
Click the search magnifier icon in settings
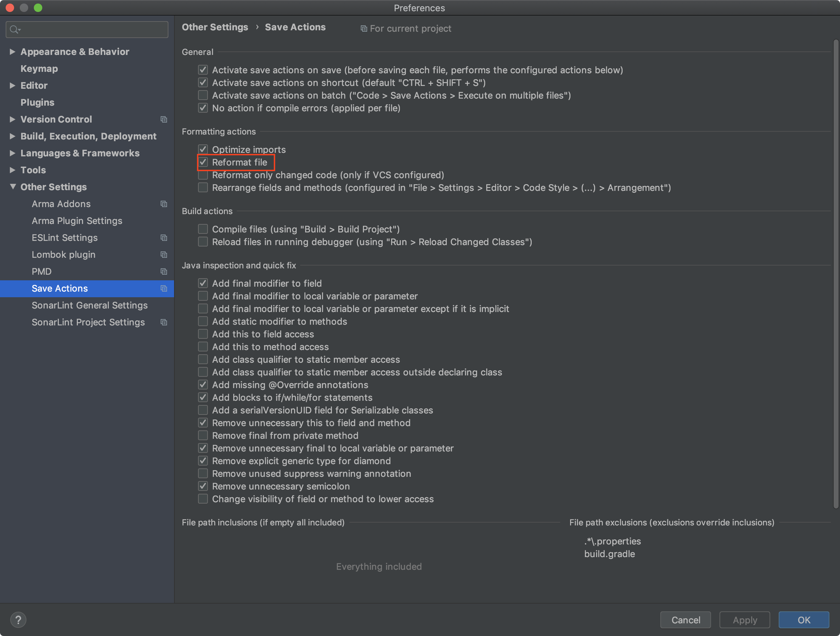14,29
